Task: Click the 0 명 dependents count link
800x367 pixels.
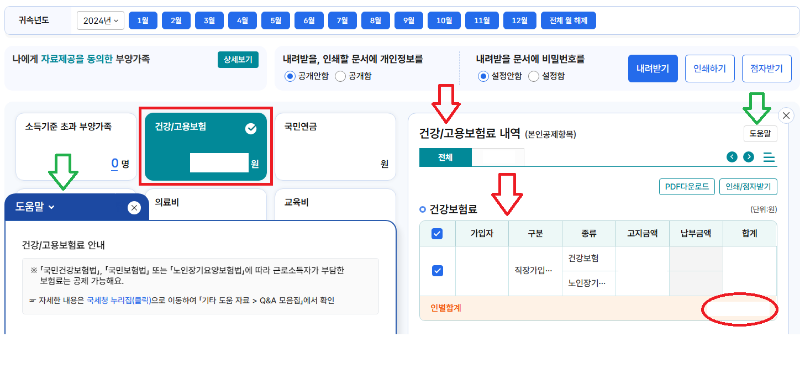Action: tap(115, 164)
